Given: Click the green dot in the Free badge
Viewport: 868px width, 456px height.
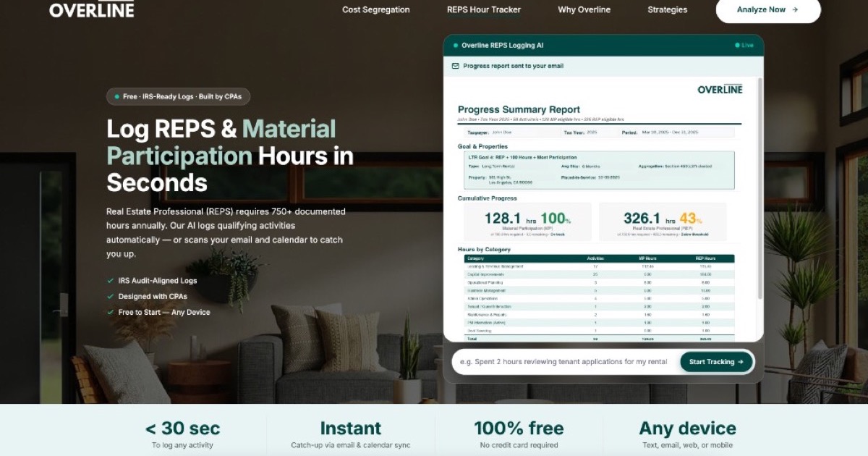Looking at the screenshot, I should pos(117,96).
